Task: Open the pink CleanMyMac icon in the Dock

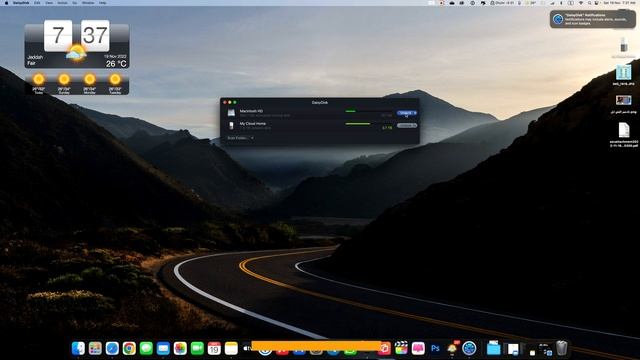Action: point(418,348)
